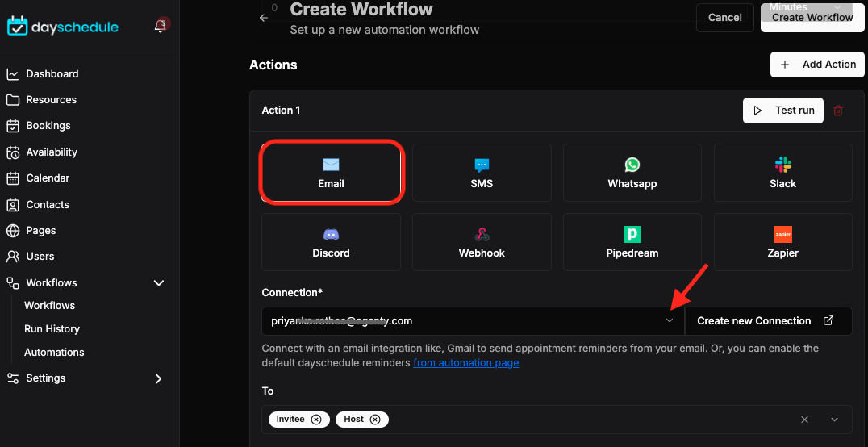Remove the Host recipient tag
Screen dimensions: 868x447
[x=375, y=420]
